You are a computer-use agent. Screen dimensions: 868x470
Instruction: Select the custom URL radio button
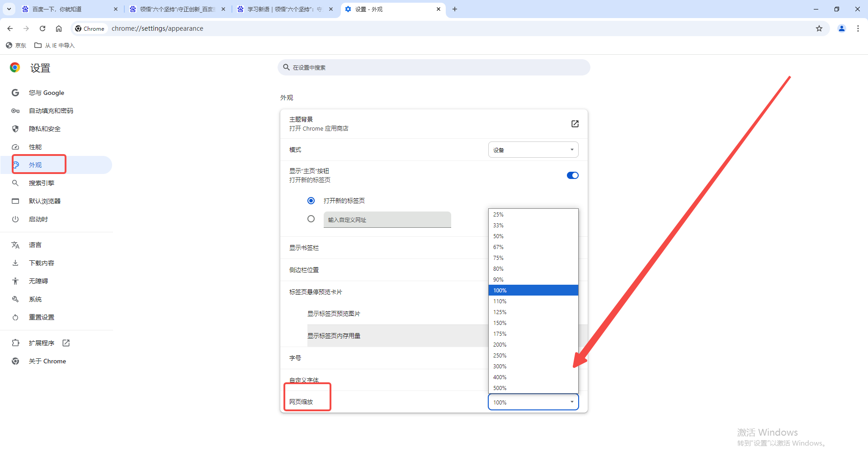(311, 219)
